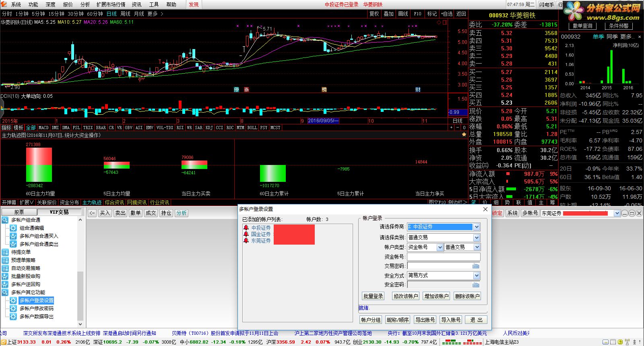The width and height of the screenshot is (644, 346).
Task: Click the 批量新股申购 icon
Action: coord(5,276)
